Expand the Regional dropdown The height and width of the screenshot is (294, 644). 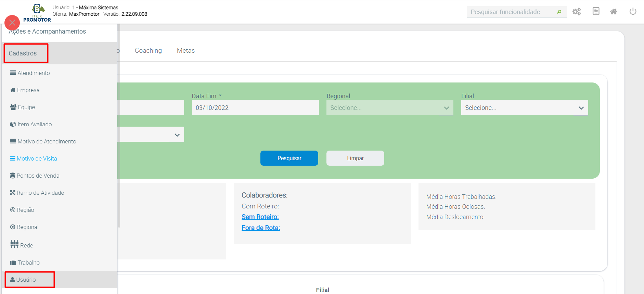pos(389,108)
